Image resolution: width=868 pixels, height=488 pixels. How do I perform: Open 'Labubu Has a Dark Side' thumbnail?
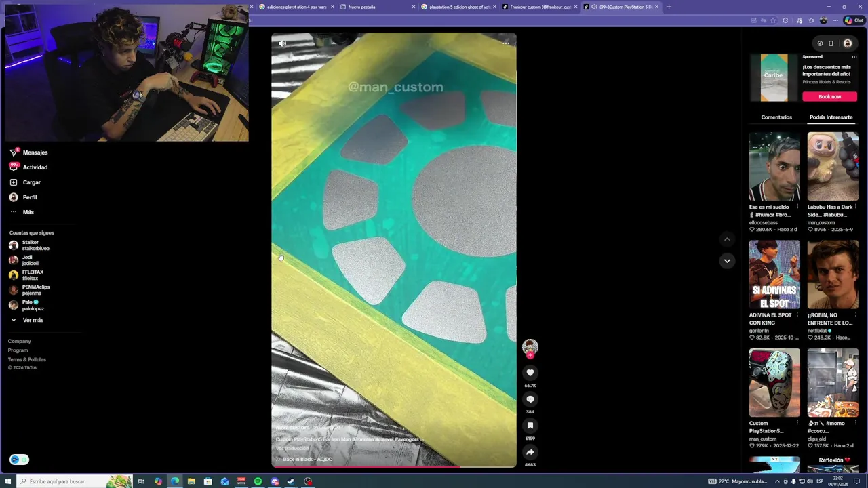pos(833,166)
